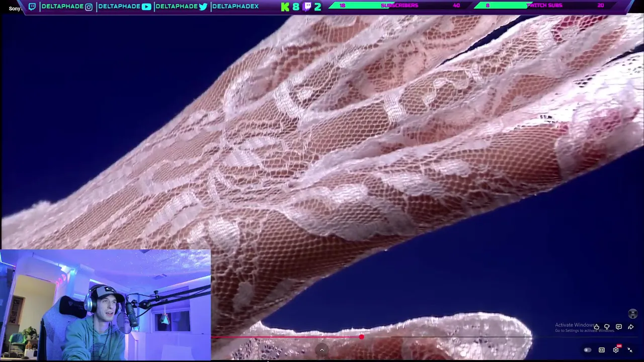Screen dimensions: 644x362
Task: Click the Twitter bird logo in overlay
Action: point(203,7)
